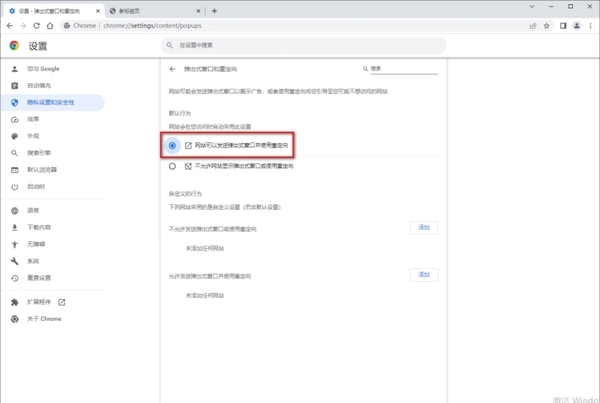Switch to the 设置 settings tab
This screenshot has width=600, height=403.
pos(54,11)
